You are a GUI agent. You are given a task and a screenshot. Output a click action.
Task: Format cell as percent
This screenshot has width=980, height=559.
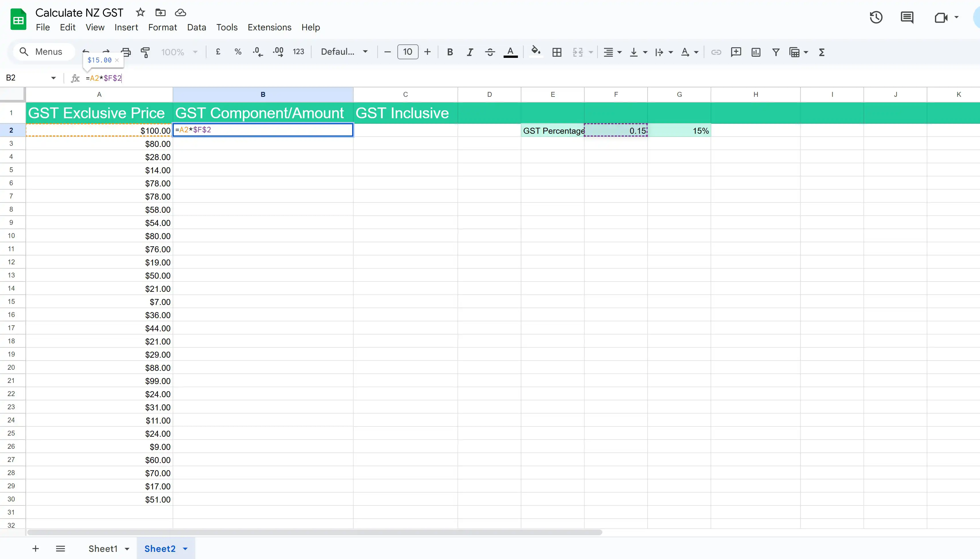(x=238, y=52)
